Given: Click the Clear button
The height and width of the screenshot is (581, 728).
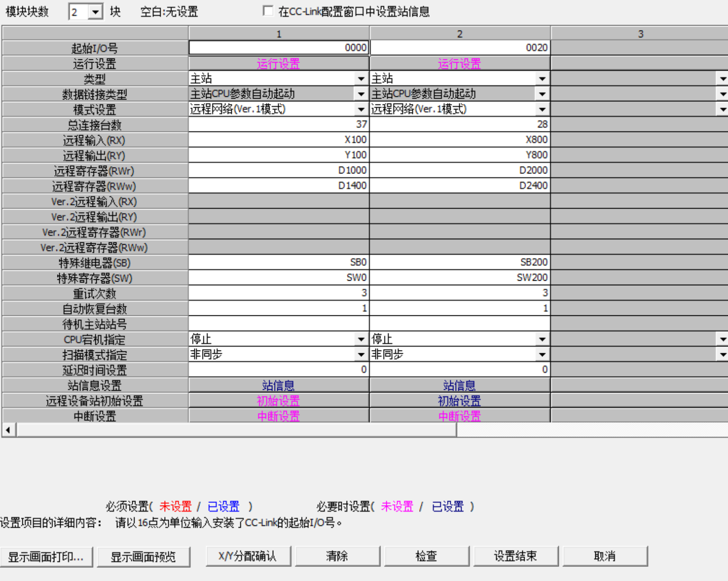Looking at the screenshot, I should [x=337, y=556].
